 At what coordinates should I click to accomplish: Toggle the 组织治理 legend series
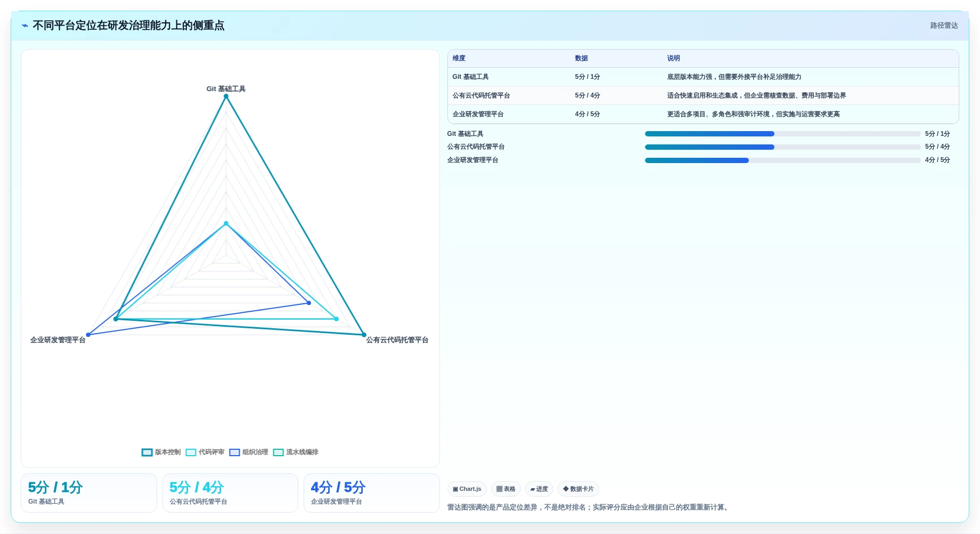click(x=249, y=452)
